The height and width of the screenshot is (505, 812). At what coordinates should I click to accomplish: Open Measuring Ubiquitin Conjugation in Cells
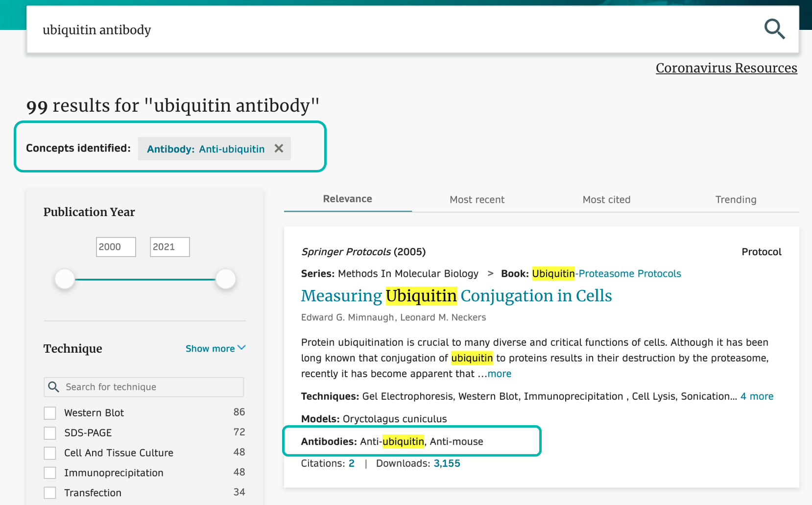456,296
